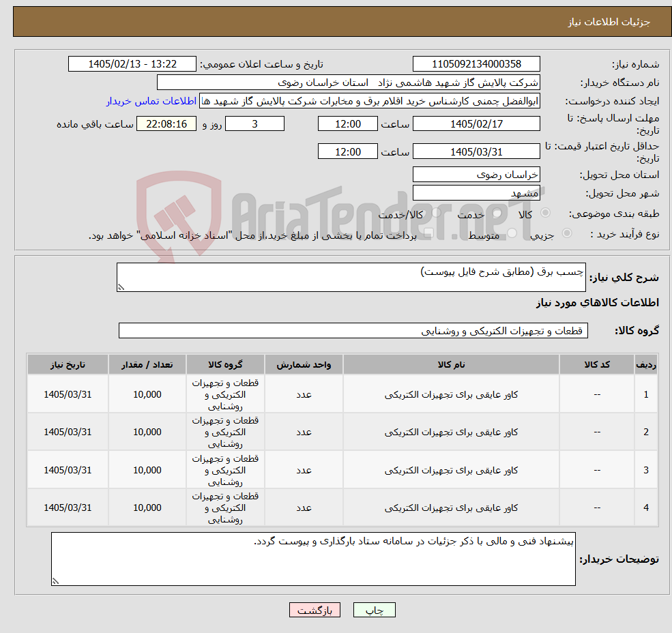The height and width of the screenshot is (633, 672).
Task: Click goods group cell in row 2
Action: (x=225, y=432)
